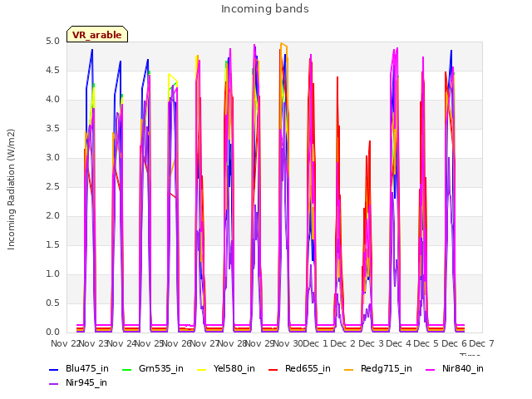Screen dimensions: 532x399
Task: Click the Dec 7 x-axis date label
Action: (481, 343)
